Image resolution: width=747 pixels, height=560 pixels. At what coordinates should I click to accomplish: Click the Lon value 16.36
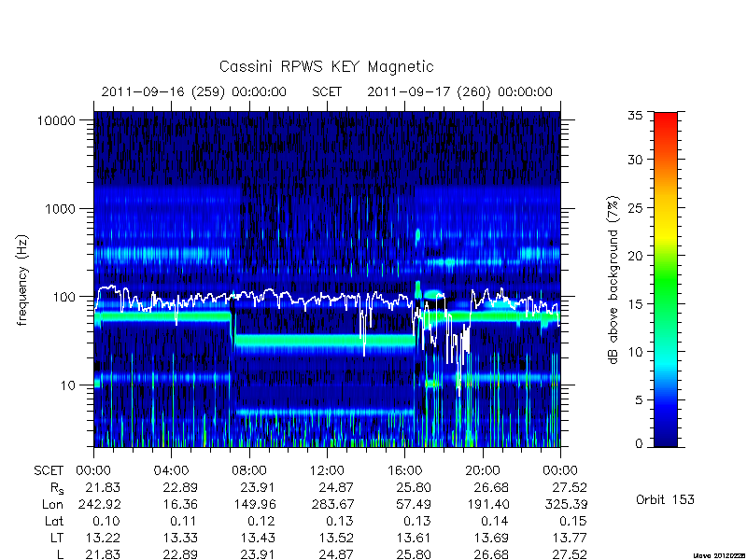point(180,504)
